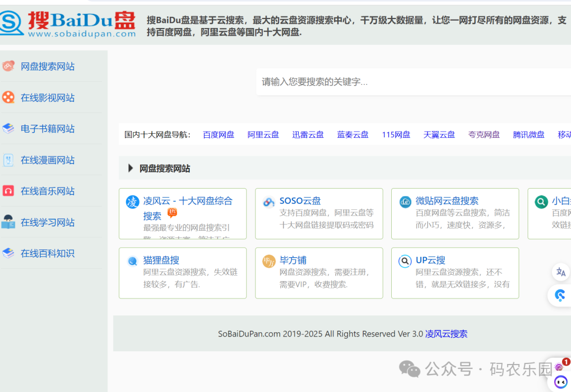Screen dimensions: 571x392
Task: Select the 在线百科知识 sidebar icon
Action: pyautogui.click(x=9, y=253)
